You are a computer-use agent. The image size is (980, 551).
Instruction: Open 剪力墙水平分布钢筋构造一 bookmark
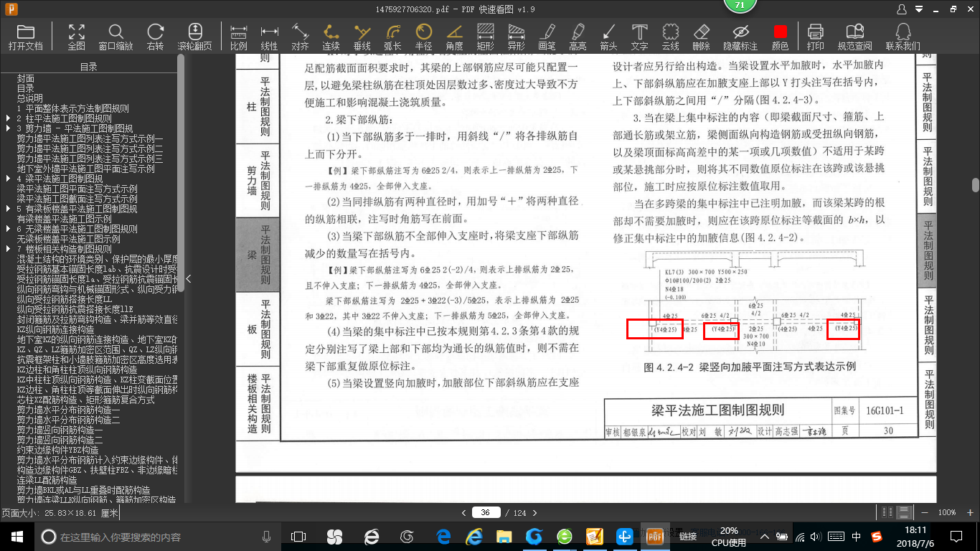pyautogui.click(x=69, y=410)
